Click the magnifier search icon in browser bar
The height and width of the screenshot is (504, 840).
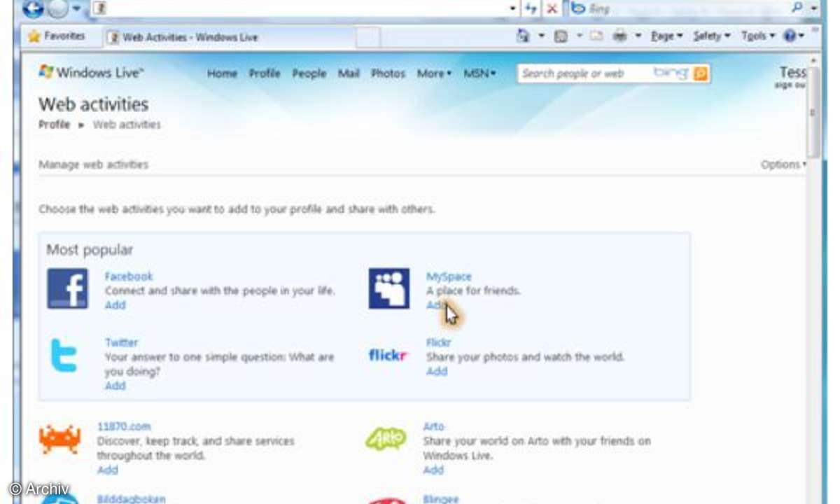[x=797, y=8]
